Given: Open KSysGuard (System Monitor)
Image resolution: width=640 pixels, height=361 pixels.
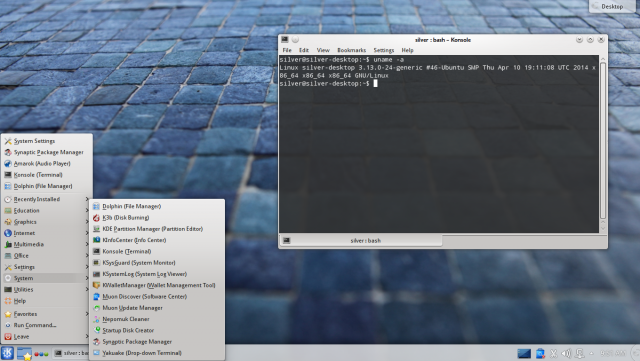Looking at the screenshot, I should 157,263.
